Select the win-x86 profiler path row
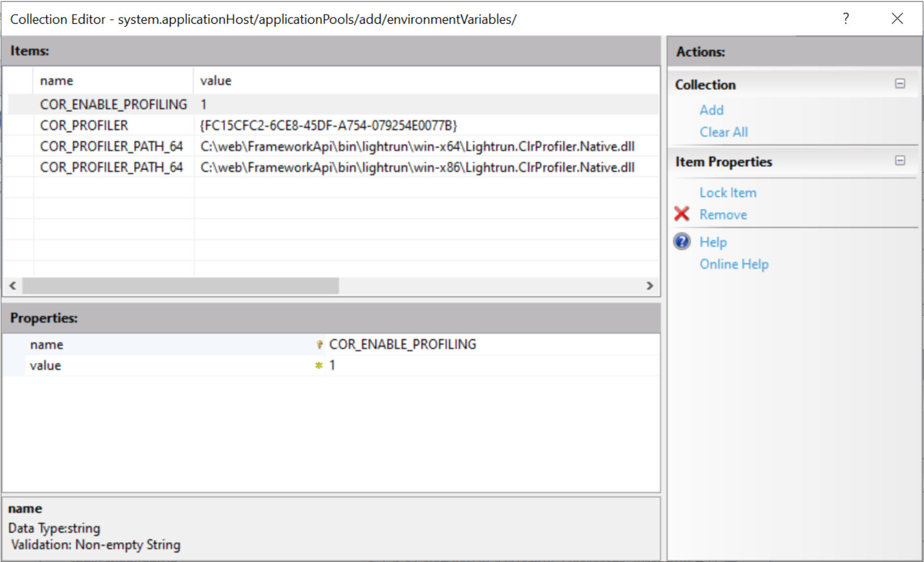This screenshot has height=562, width=924. (x=417, y=167)
